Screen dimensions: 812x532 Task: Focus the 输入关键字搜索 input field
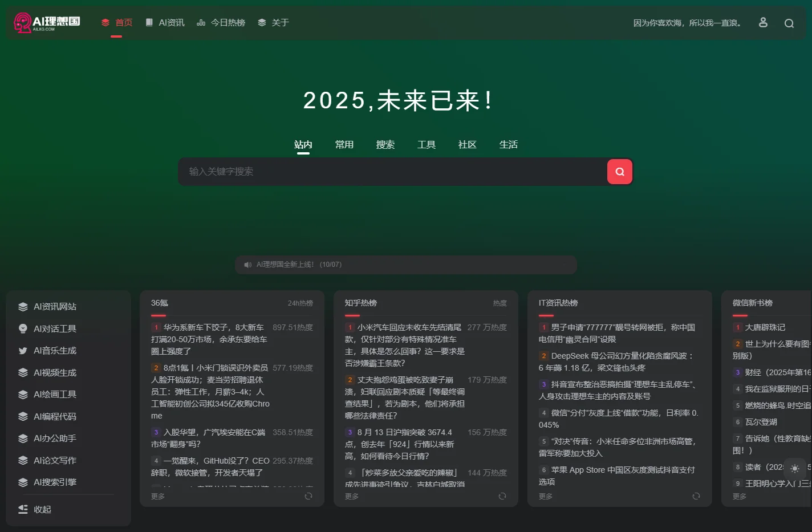392,172
